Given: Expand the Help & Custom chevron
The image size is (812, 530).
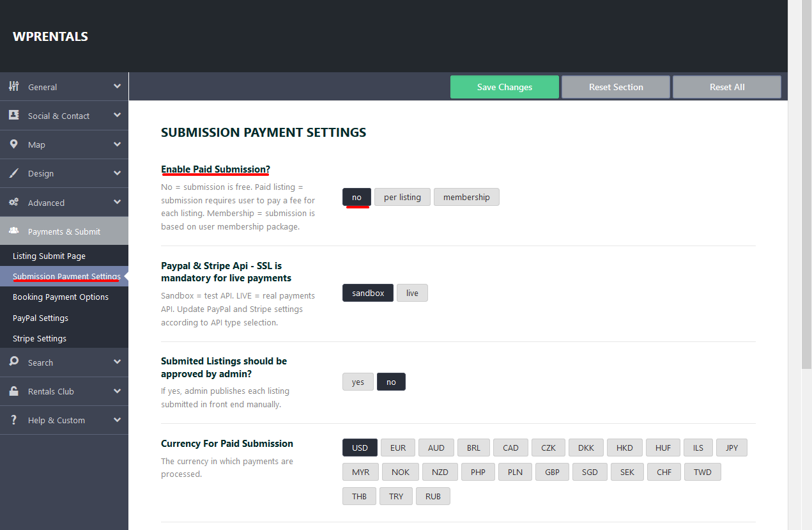Looking at the screenshot, I should pos(117,420).
